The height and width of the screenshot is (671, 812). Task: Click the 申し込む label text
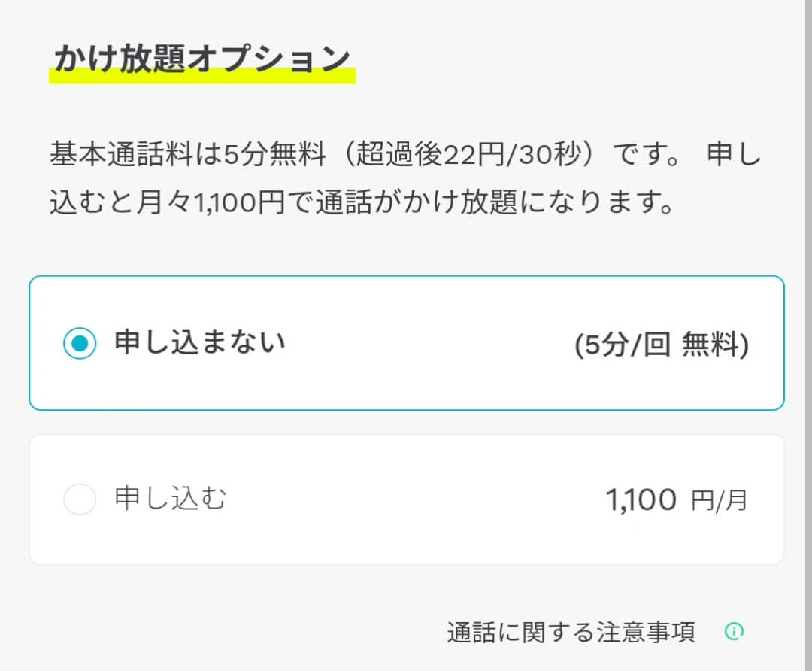tap(171, 499)
